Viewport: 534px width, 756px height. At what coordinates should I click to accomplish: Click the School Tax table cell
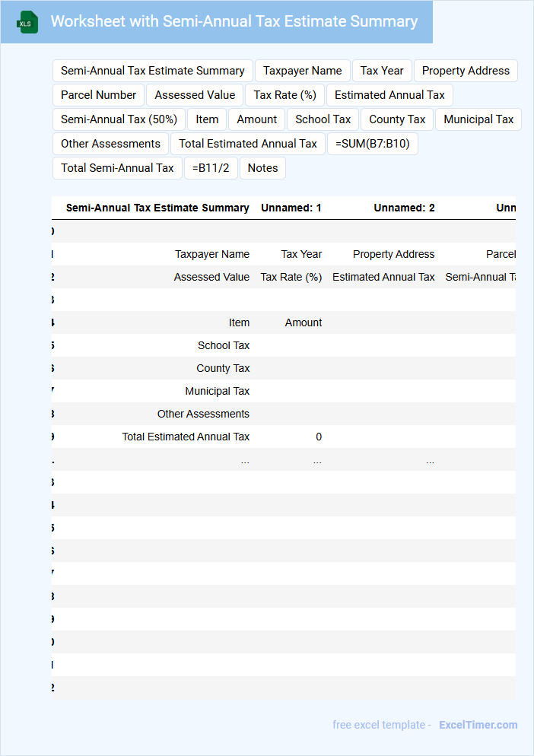tap(224, 345)
